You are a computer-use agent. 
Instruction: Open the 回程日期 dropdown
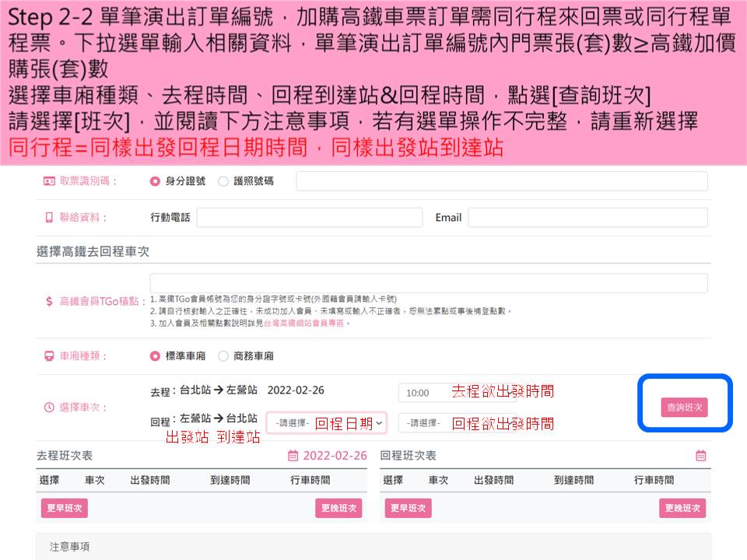tap(326, 423)
